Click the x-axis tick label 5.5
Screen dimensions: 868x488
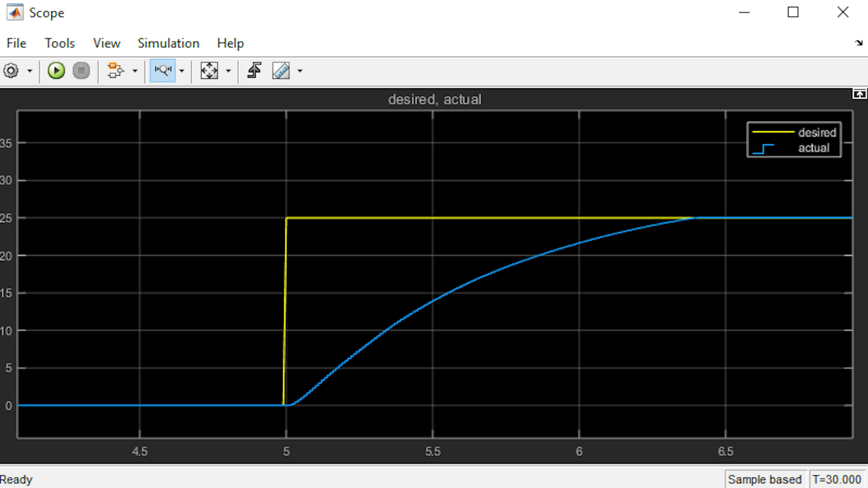(433, 451)
